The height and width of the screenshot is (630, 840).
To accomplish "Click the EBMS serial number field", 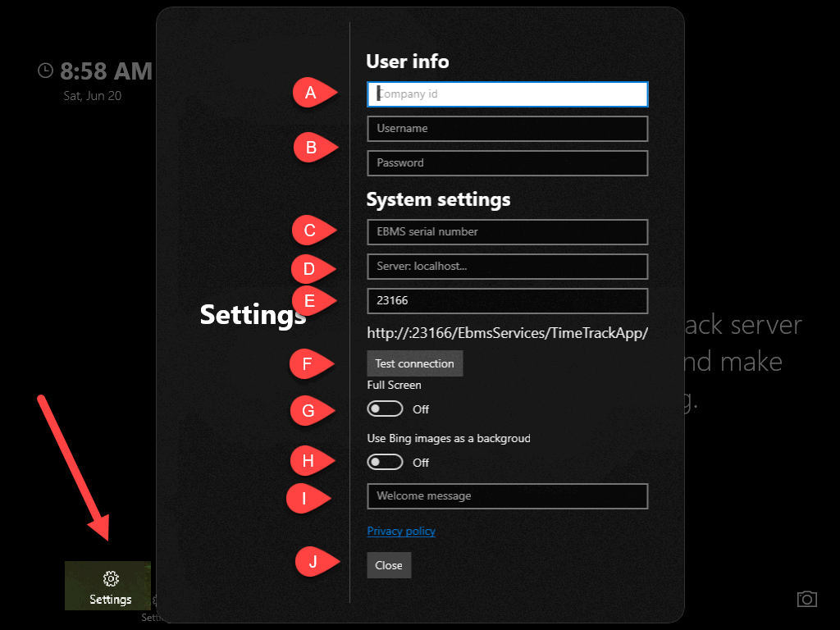I will coord(507,232).
